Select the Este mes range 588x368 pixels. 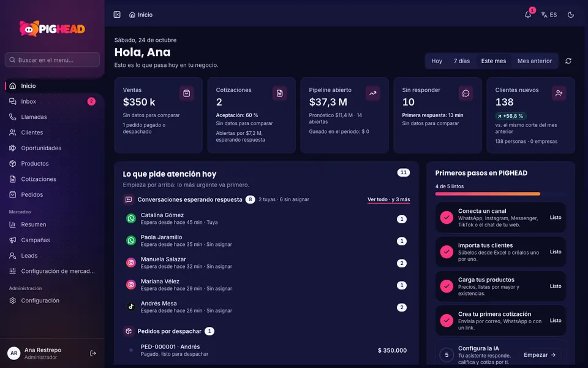[x=494, y=61]
